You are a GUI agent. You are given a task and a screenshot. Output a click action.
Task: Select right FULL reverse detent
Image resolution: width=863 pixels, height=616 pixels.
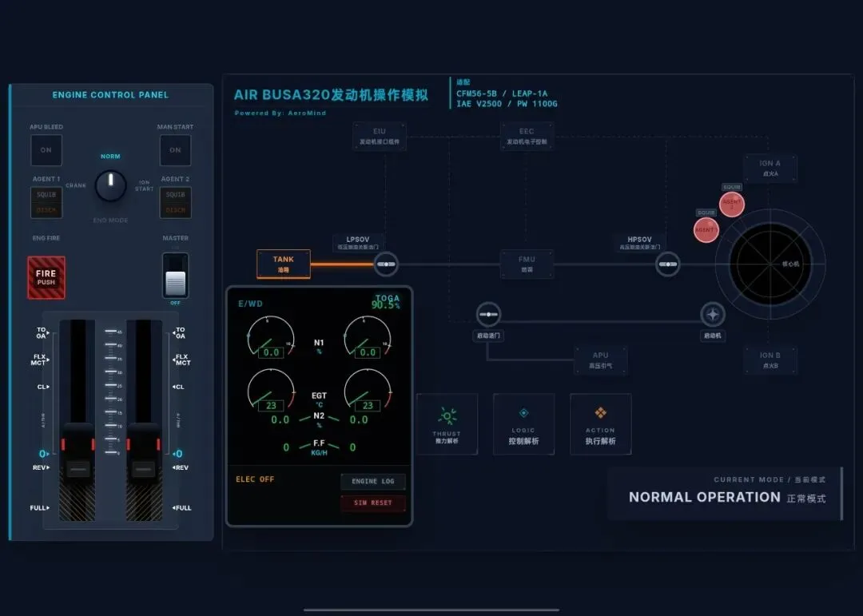click(x=182, y=507)
